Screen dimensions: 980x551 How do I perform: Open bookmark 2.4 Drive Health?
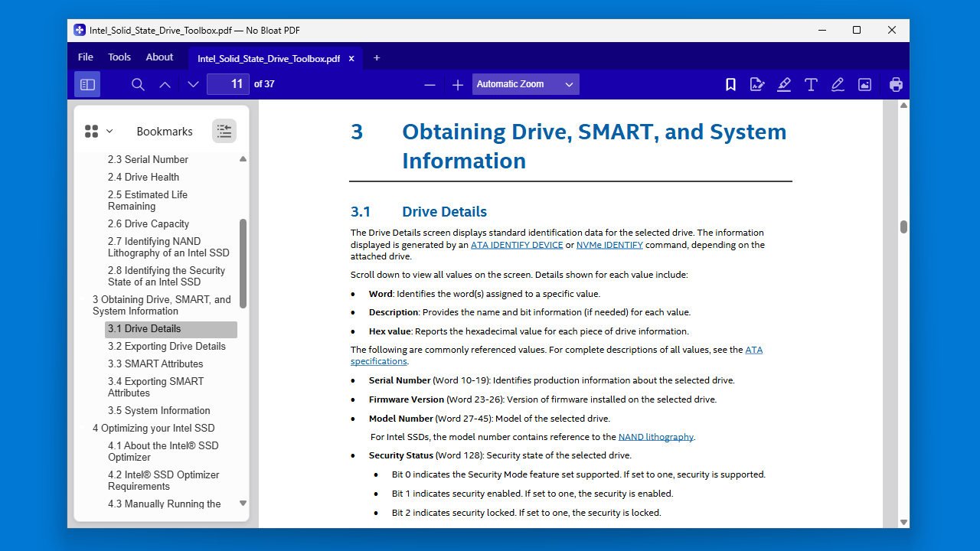(x=143, y=177)
